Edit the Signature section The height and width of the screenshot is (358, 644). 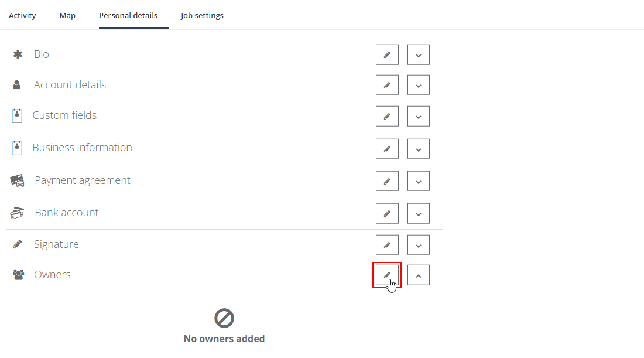pos(387,245)
